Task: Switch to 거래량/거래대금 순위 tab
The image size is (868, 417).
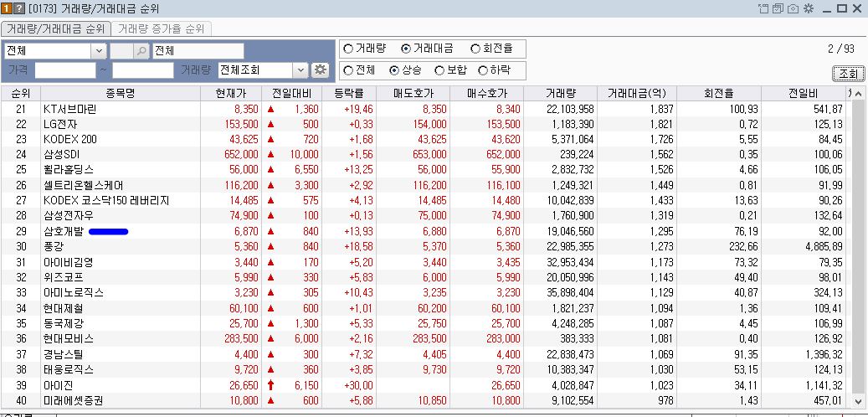Action: pyautogui.click(x=56, y=28)
